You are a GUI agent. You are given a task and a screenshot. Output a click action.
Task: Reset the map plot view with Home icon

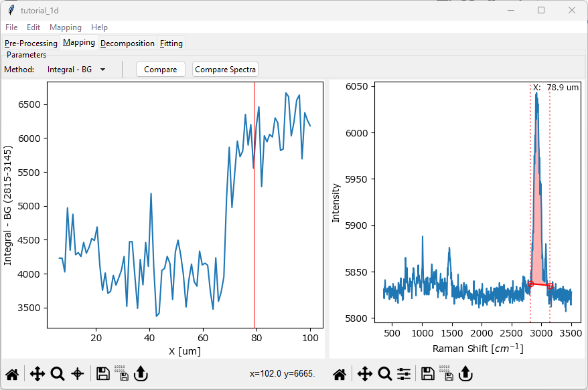click(x=11, y=374)
